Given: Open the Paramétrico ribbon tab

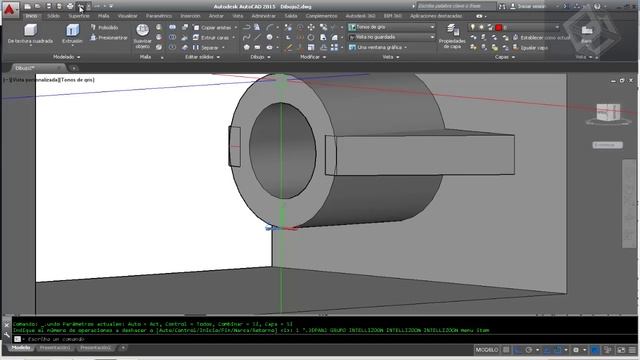Looking at the screenshot, I should (159, 16).
